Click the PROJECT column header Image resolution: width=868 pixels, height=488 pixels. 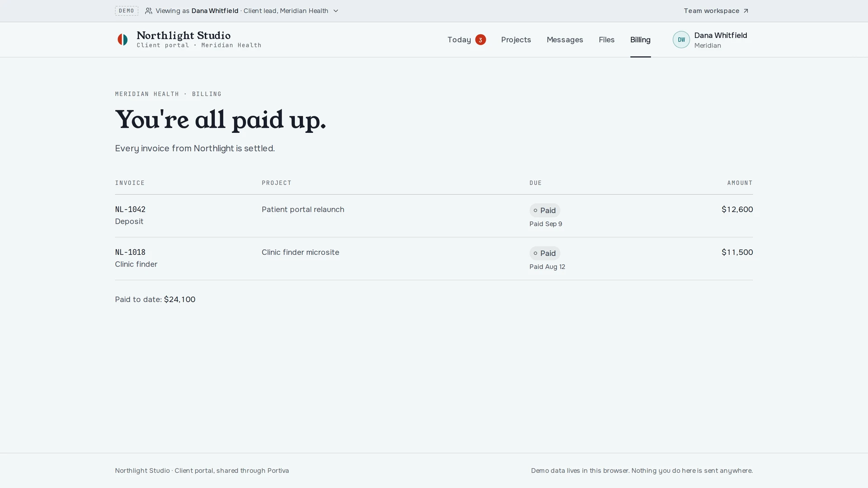point(276,183)
